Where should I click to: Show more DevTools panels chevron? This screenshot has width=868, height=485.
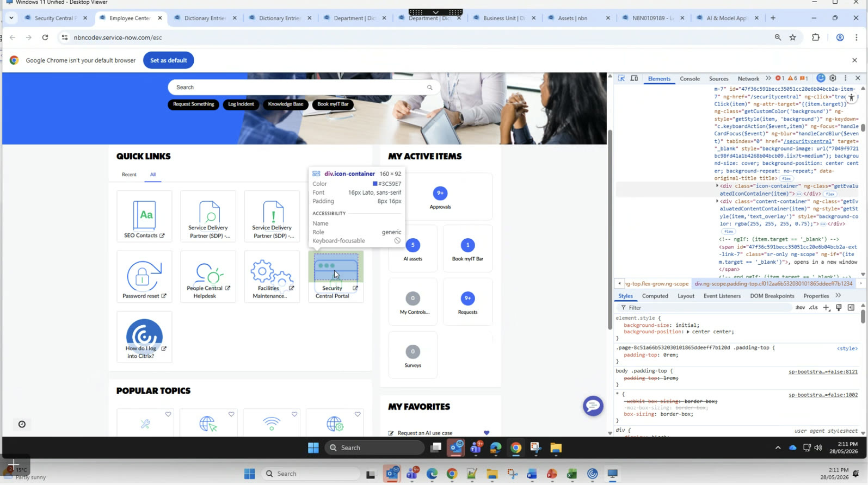click(768, 78)
